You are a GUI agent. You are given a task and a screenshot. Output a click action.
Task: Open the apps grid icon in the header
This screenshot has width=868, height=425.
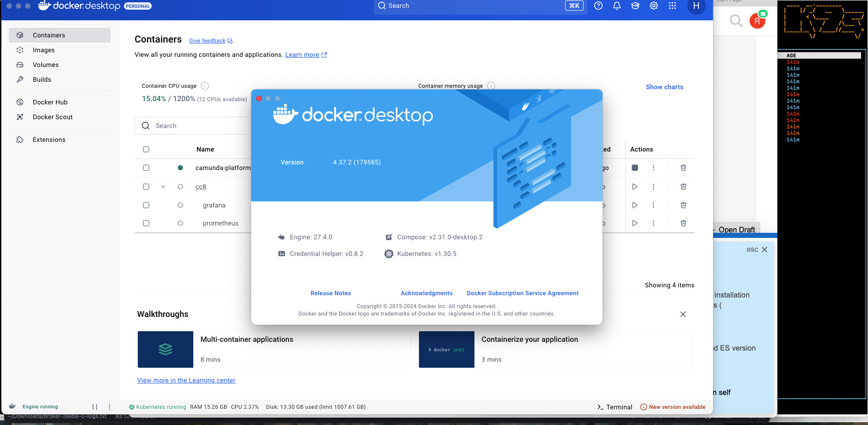pos(672,6)
